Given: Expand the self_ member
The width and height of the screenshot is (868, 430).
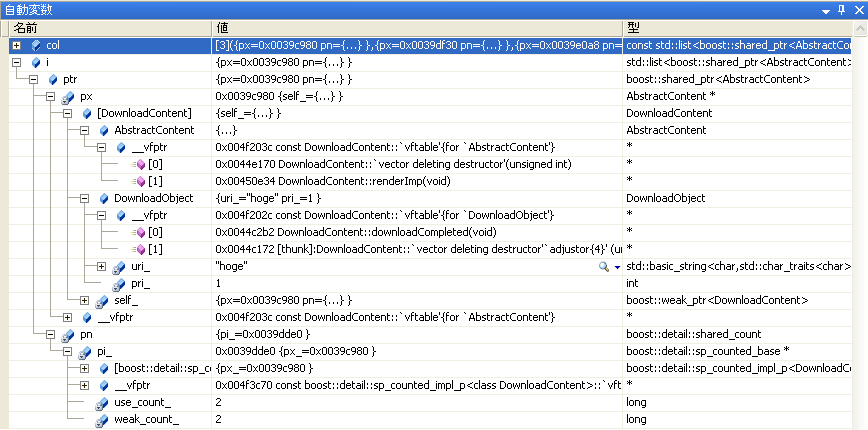Looking at the screenshot, I should coord(85,301).
